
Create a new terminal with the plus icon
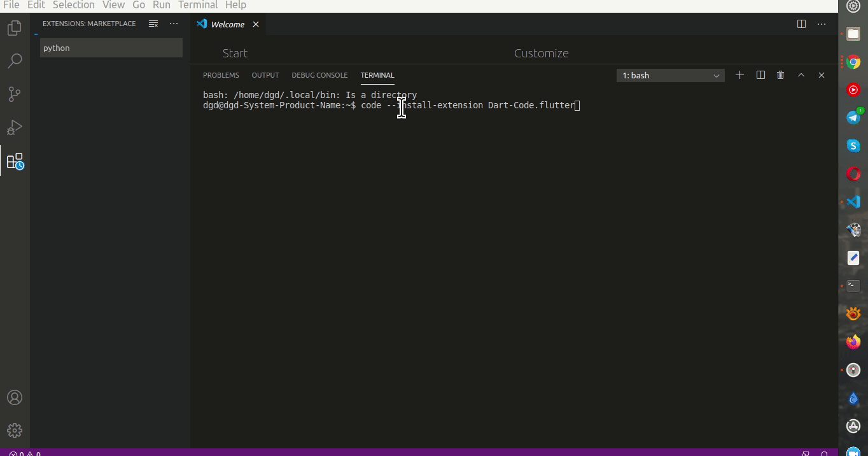[739, 75]
